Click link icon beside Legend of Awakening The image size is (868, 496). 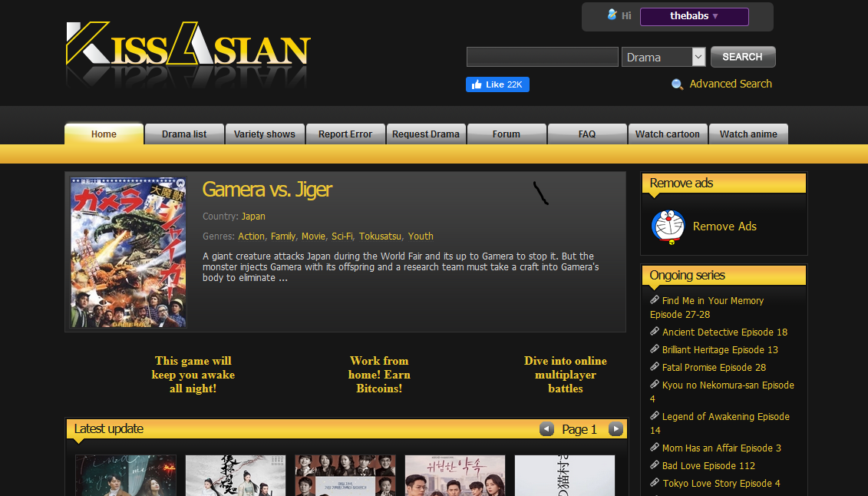coord(655,415)
